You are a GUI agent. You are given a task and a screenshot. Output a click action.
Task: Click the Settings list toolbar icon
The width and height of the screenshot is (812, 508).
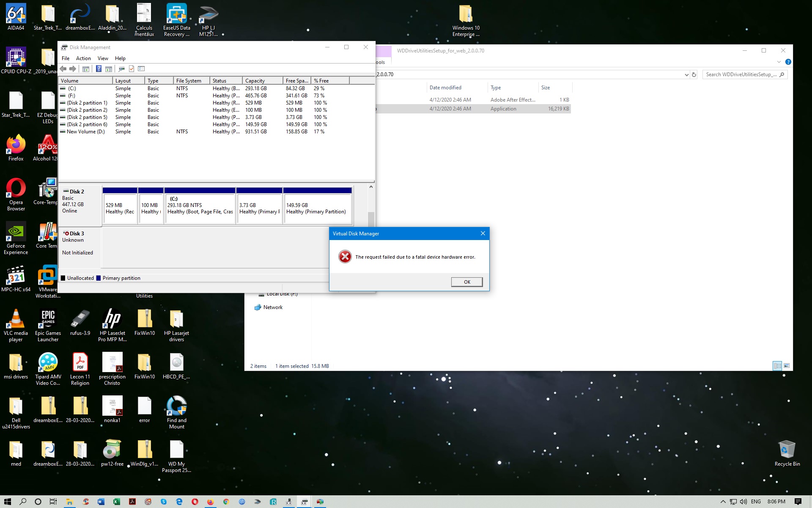(x=142, y=69)
